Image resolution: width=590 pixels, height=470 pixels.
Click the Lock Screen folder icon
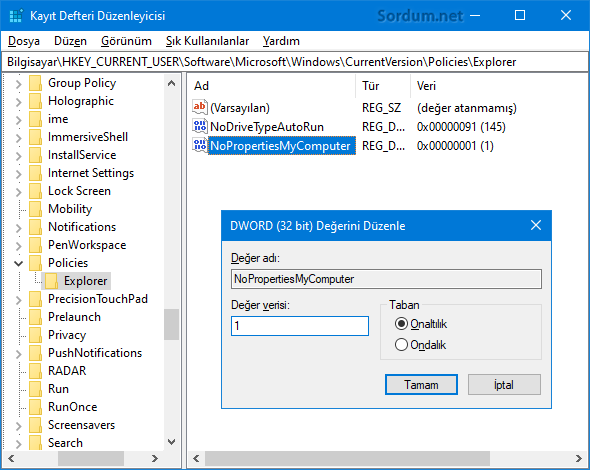[x=35, y=191]
